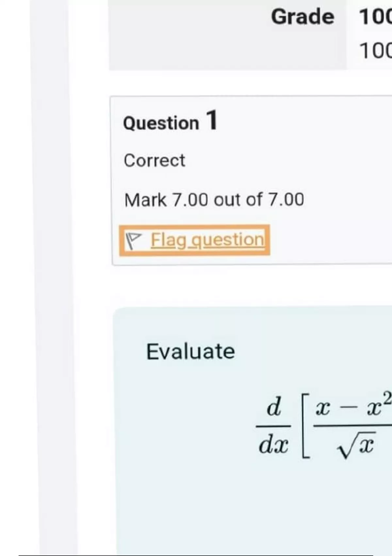Click the d in the derivative numerator
This screenshot has width=392, height=556.
(x=273, y=407)
